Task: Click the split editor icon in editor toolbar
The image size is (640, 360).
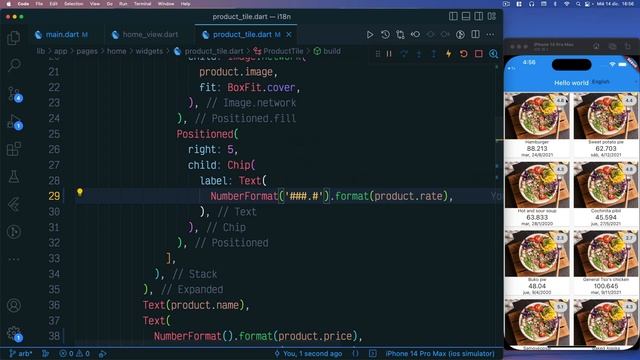Action: coord(476,35)
